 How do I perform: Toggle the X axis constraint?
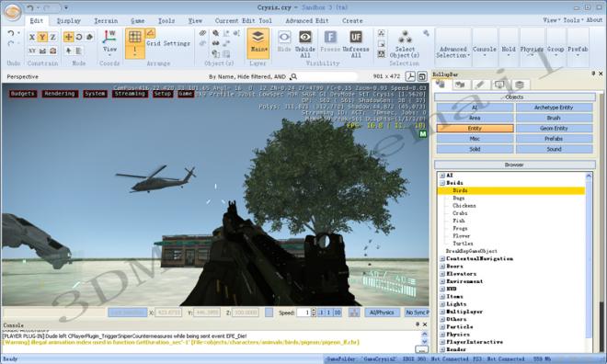(32, 37)
